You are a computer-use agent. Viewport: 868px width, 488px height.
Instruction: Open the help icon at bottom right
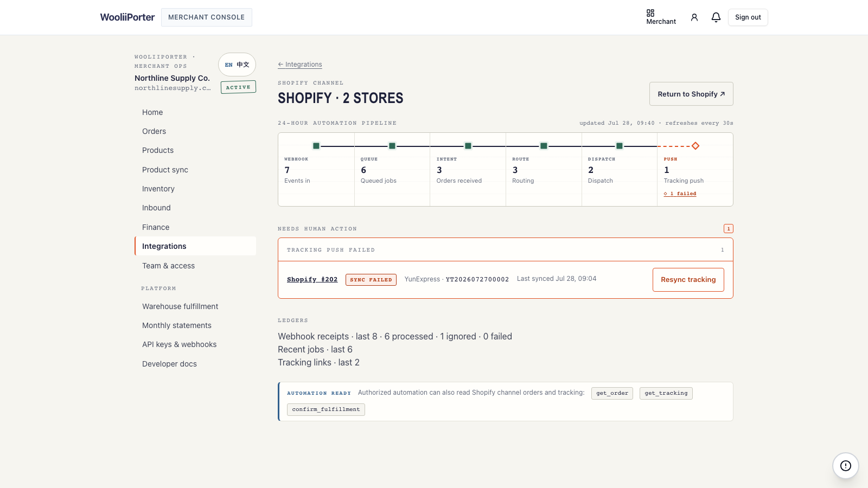click(x=846, y=466)
